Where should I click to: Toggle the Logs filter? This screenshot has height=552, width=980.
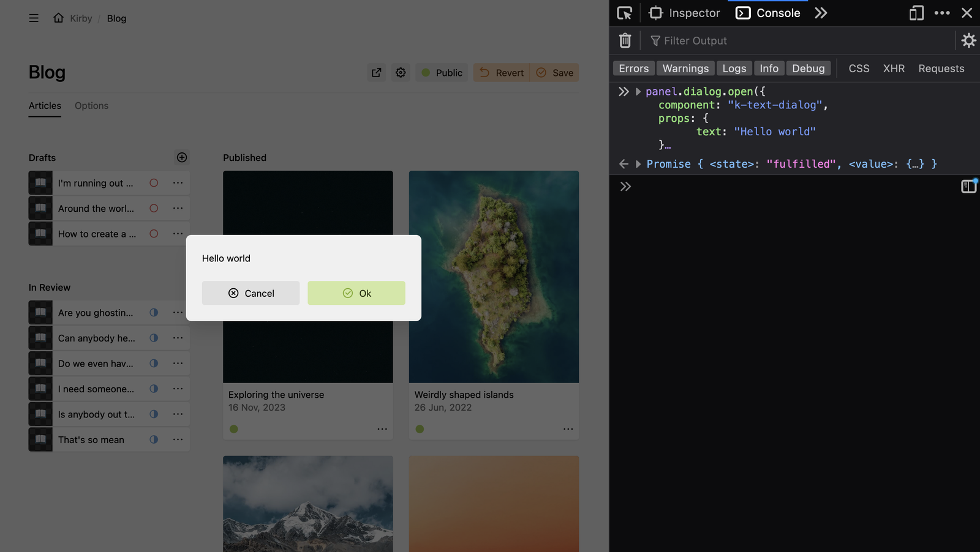tap(734, 69)
